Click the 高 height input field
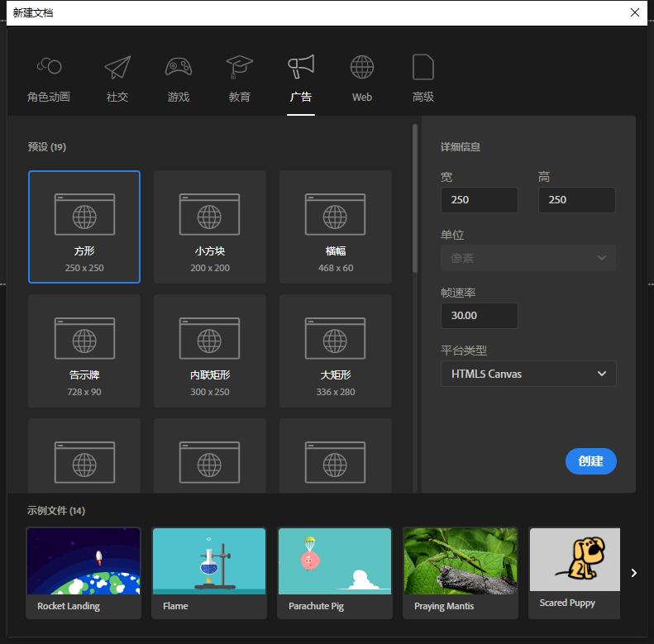The height and width of the screenshot is (644, 654). tap(577, 200)
